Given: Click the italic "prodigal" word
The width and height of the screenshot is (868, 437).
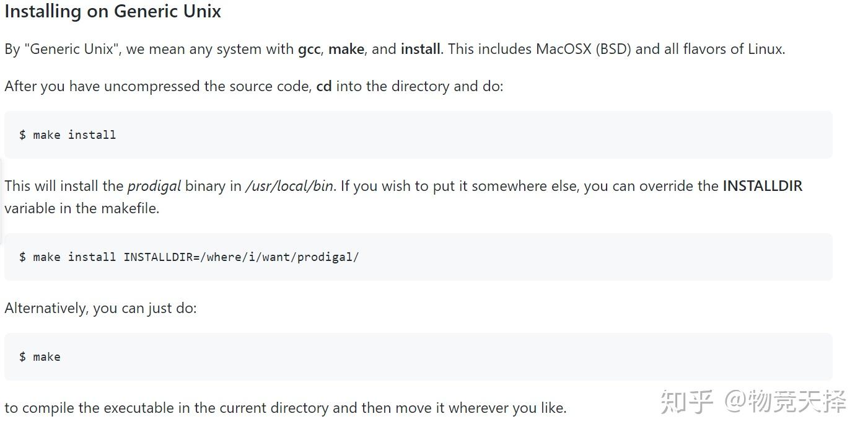Looking at the screenshot, I should pyautogui.click(x=154, y=186).
